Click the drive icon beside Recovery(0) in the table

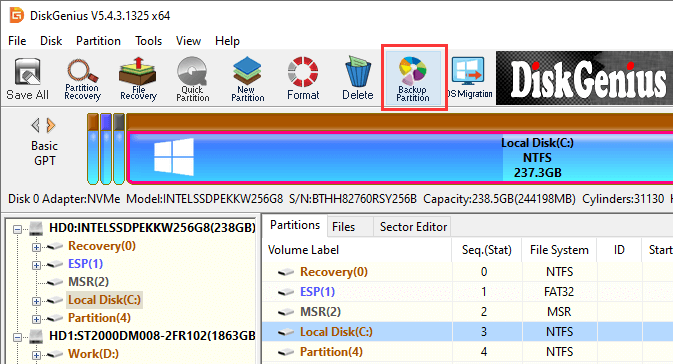[x=286, y=272]
